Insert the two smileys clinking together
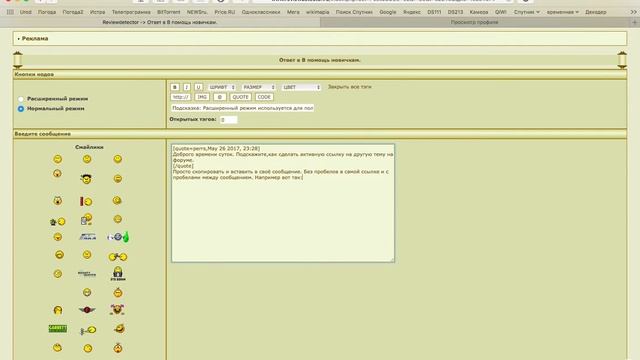Screen dimensions: 640x360 pyautogui.click(x=118, y=257)
